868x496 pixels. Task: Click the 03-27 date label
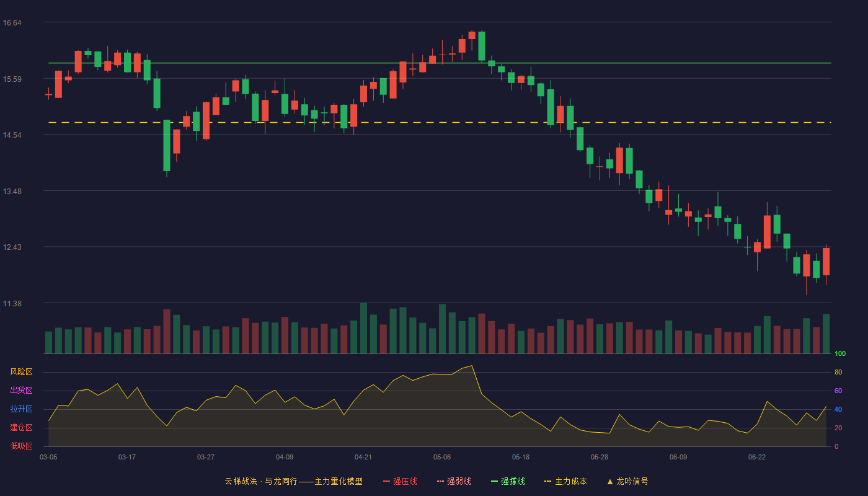click(206, 457)
